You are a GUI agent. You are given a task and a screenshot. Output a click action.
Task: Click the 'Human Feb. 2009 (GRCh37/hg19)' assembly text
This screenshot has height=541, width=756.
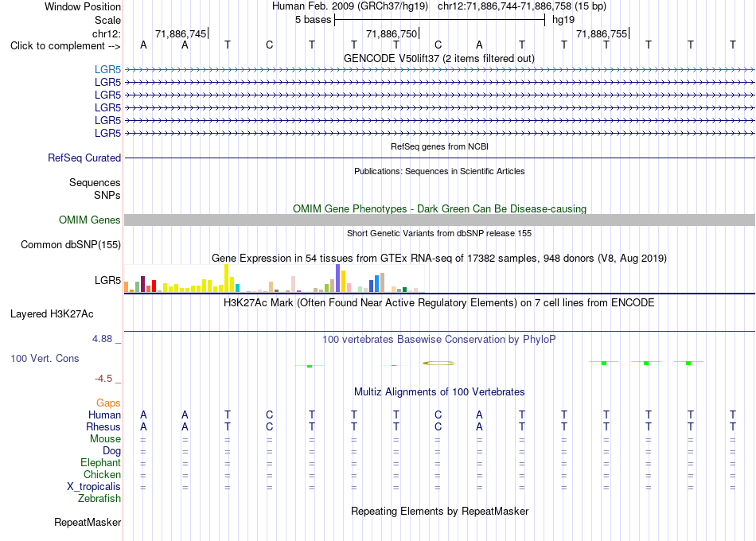pos(350,6)
